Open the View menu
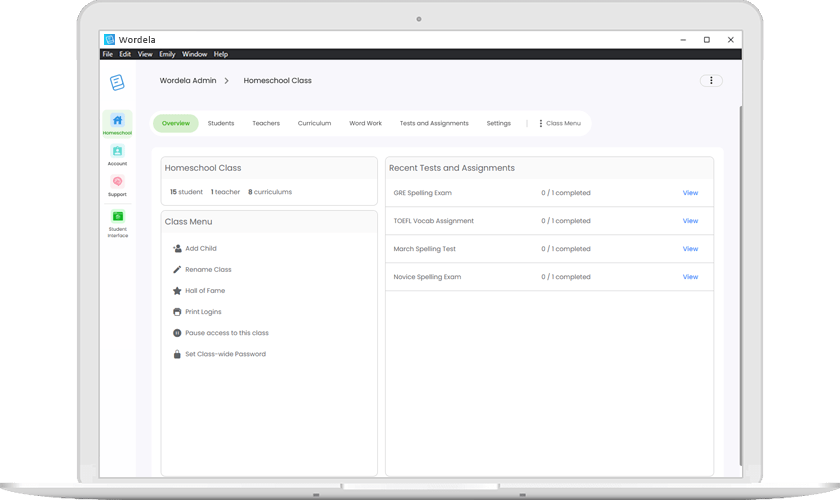This screenshot has width=840, height=500. [145, 54]
